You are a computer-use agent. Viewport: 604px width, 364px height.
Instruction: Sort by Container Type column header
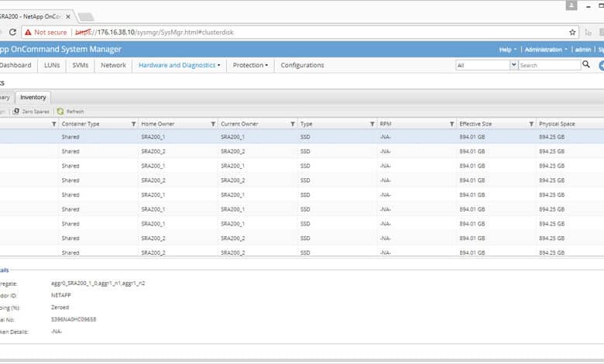(x=81, y=124)
